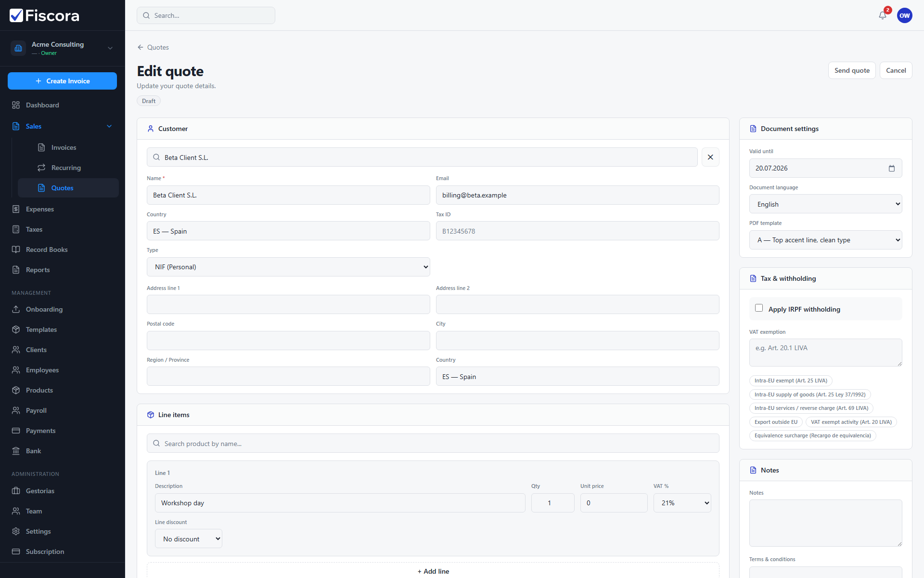Click the Recurring arrows icon
The width and height of the screenshot is (924, 578).
click(41, 168)
